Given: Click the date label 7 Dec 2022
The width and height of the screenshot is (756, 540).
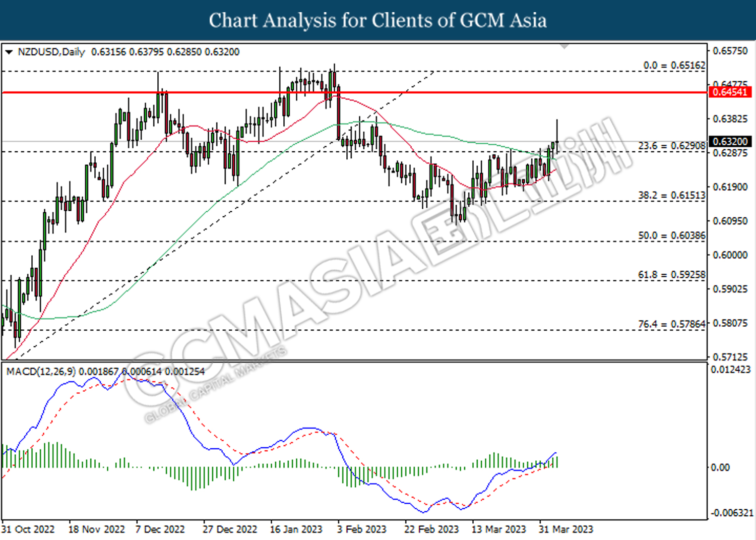Looking at the screenshot, I should 160,529.
